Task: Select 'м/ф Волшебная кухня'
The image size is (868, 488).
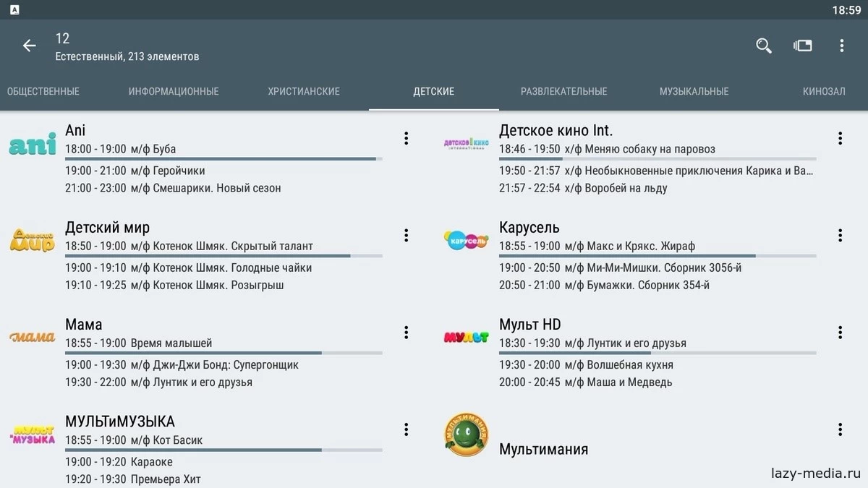Action: 619,364
